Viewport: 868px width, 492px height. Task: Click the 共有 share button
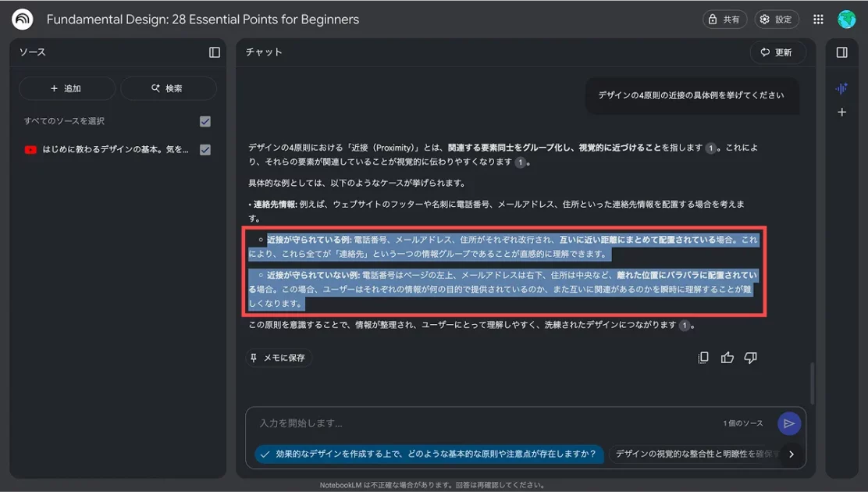click(724, 20)
